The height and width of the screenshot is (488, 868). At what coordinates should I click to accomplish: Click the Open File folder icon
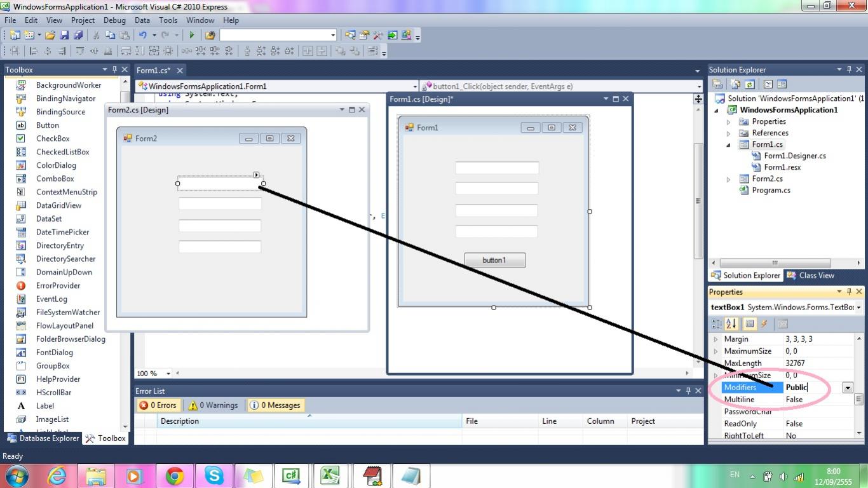coord(50,36)
